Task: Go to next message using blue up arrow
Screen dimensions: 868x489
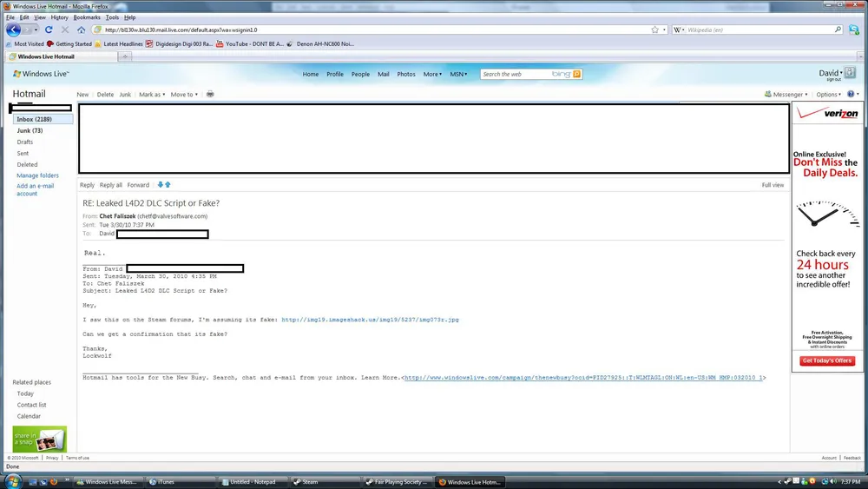Action: (168, 185)
